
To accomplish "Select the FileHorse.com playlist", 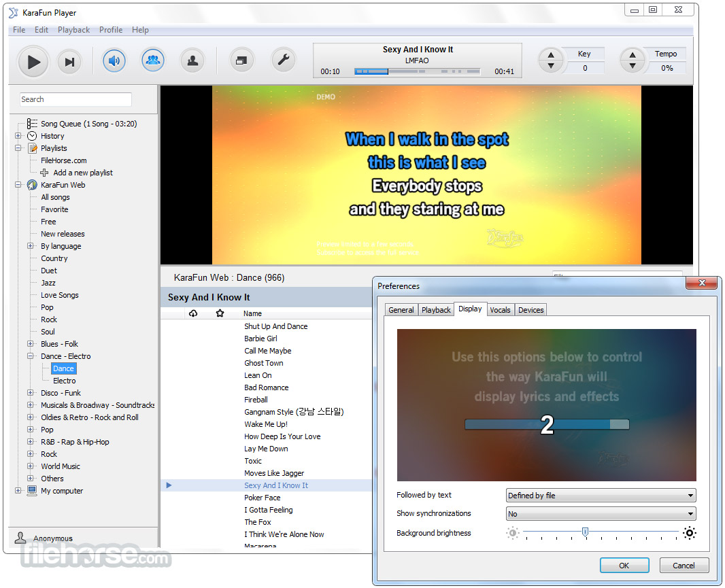I will pos(64,160).
